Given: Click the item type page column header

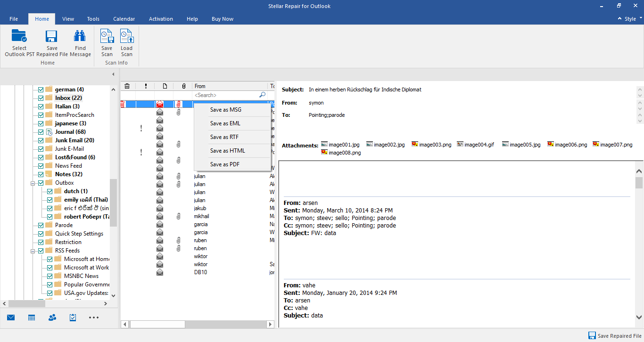Looking at the screenshot, I should tap(165, 86).
